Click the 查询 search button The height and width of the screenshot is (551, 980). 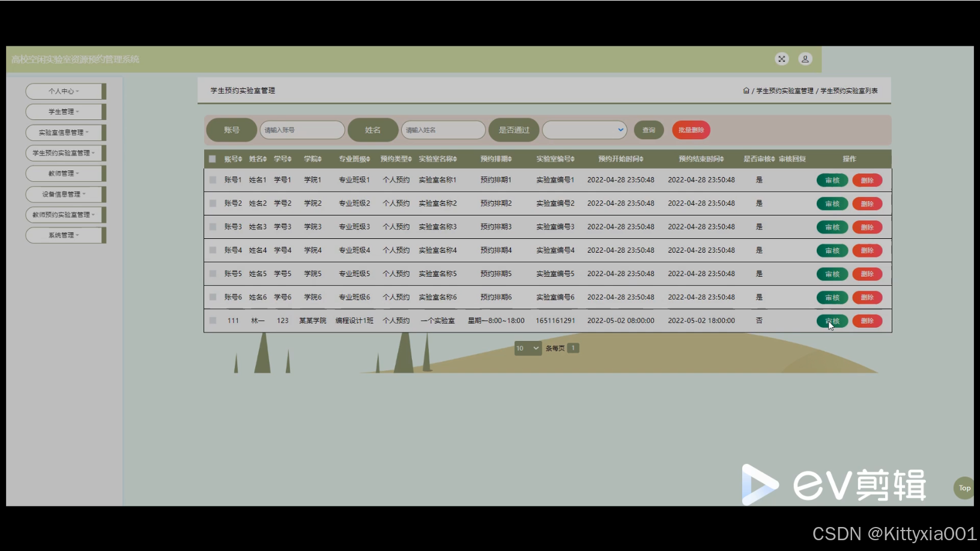pos(649,130)
